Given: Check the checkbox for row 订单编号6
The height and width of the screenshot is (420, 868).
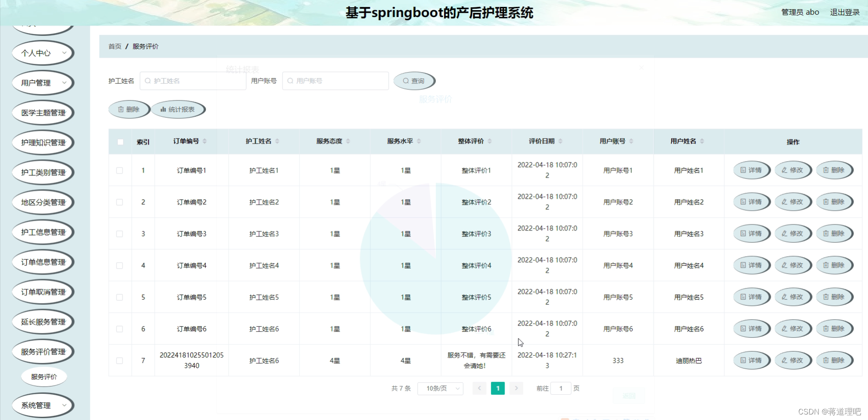Looking at the screenshot, I should (x=120, y=329).
